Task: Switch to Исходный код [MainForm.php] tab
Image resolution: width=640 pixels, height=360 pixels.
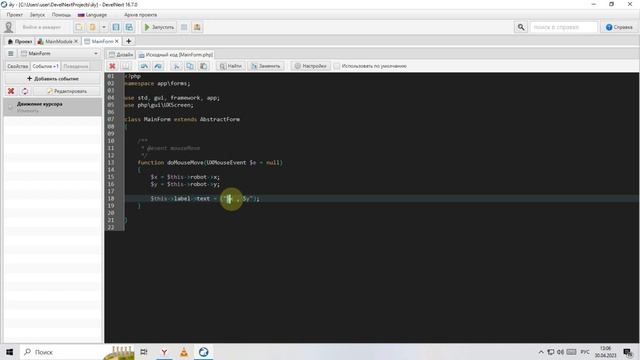Action: tap(176, 55)
